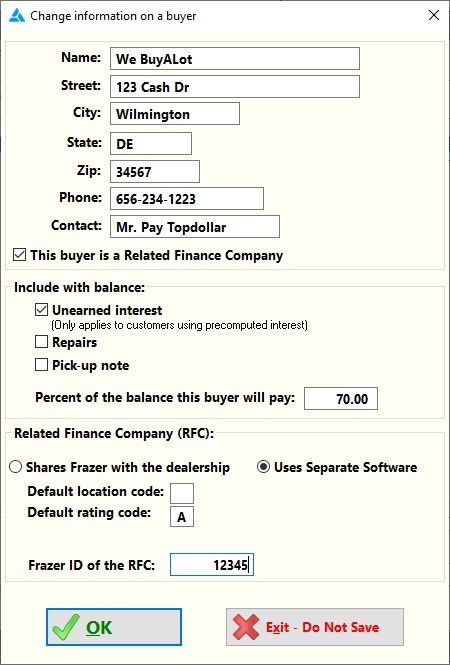Click the red X exit icon

246,627
